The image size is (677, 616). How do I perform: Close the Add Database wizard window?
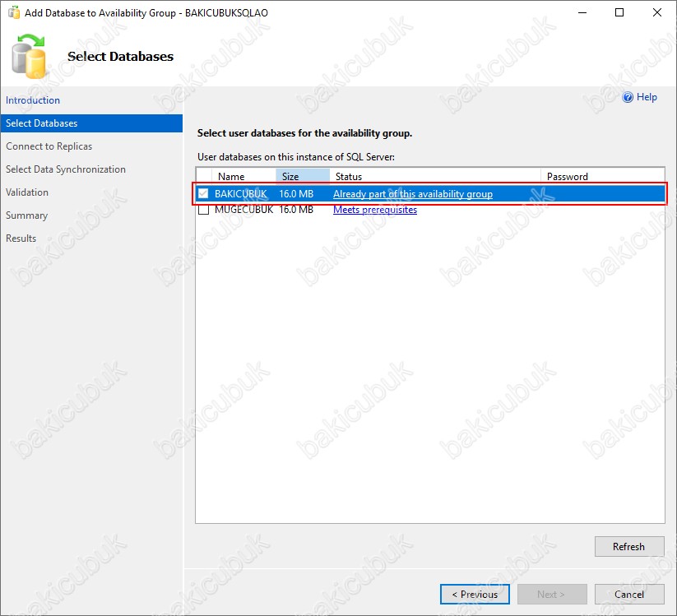(656, 12)
